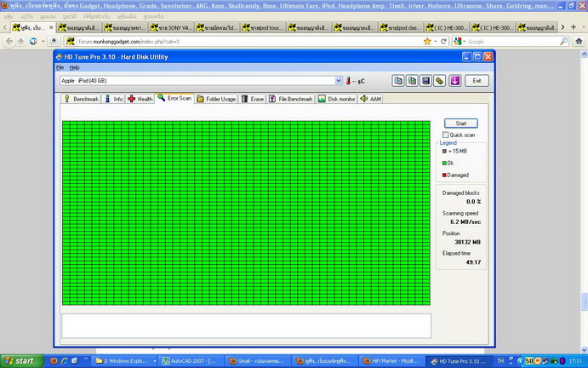Click the options wrench icon in toolbar

439,81
